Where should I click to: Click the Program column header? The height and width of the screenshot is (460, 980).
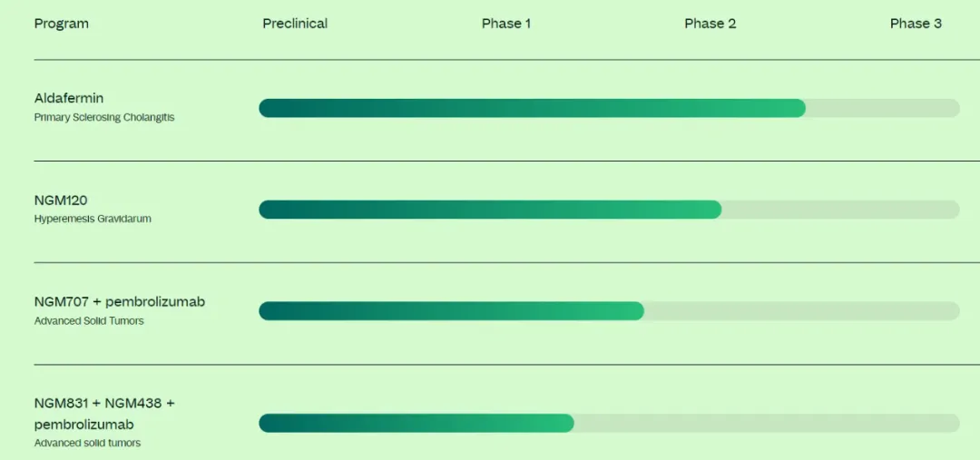62,24
